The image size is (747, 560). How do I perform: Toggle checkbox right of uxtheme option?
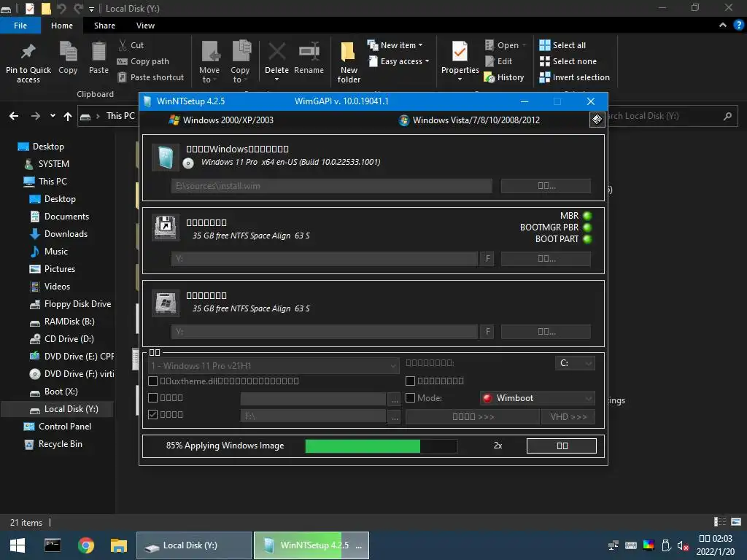(410, 381)
